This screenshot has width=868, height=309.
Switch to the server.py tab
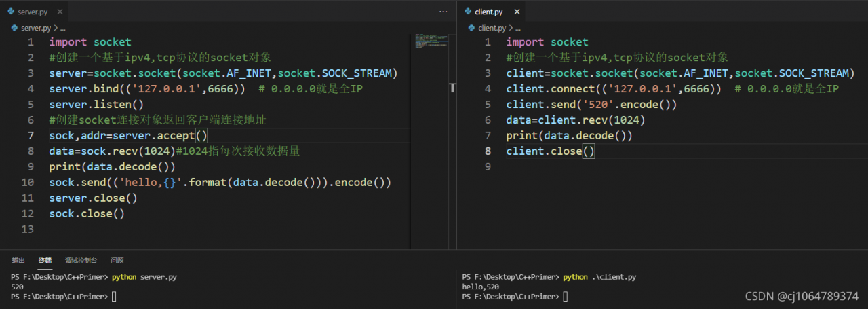pos(34,12)
